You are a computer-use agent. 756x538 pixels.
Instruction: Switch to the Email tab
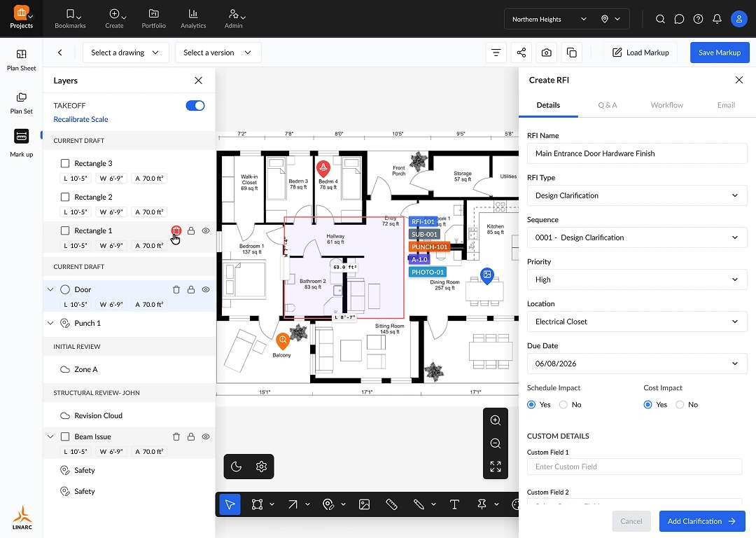coord(726,105)
